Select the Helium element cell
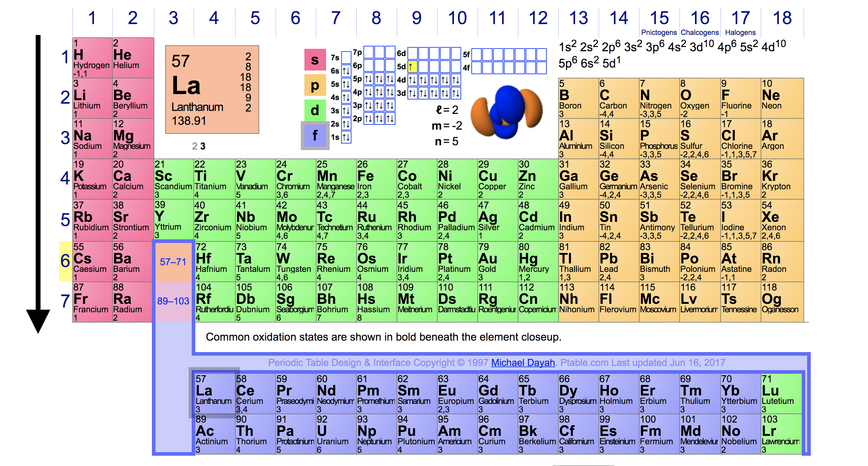Viewport: 868px width, 466px height. [133, 58]
